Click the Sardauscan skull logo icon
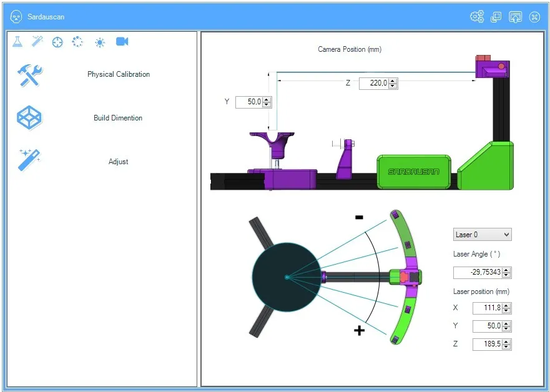This screenshot has width=550, height=392. [16, 16]
